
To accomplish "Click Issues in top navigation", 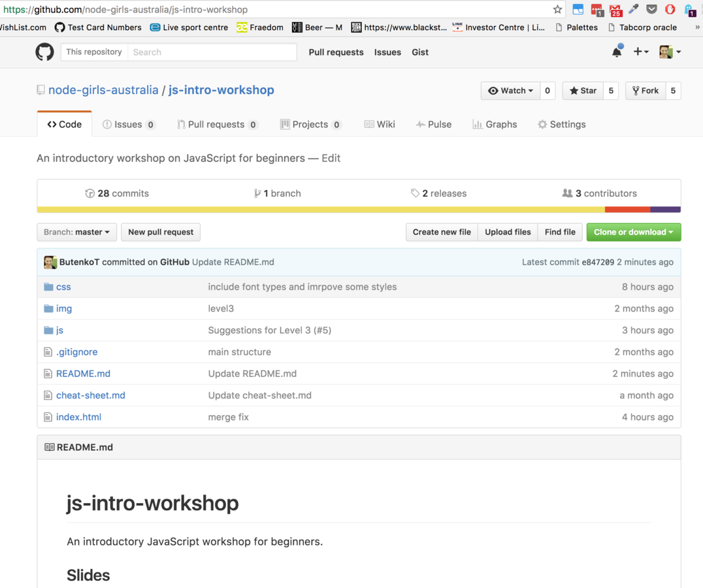I will tap(388, 52).
